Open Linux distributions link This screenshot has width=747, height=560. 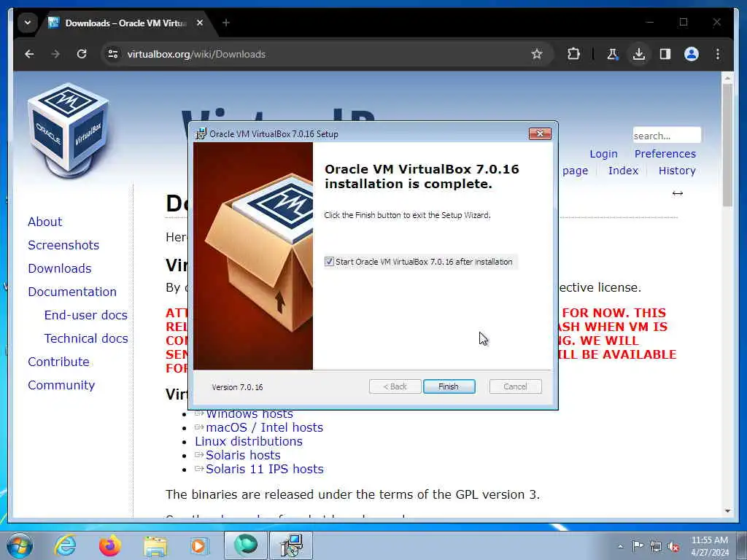249,441
